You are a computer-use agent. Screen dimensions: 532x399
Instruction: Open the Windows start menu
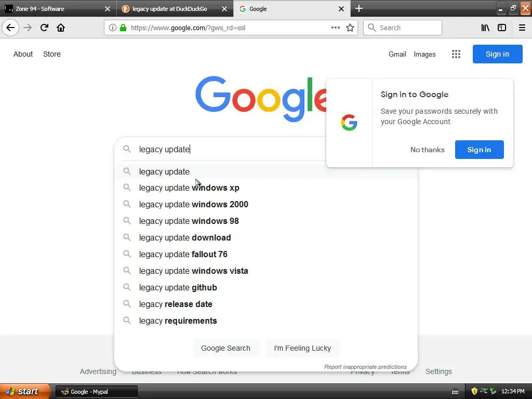pos(24,391)
